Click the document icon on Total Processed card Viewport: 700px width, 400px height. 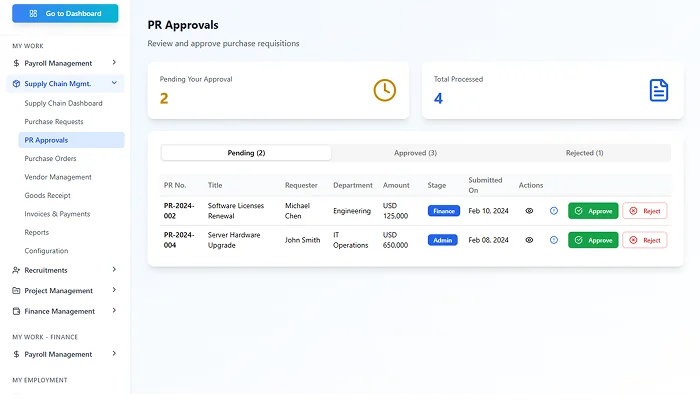658,90
